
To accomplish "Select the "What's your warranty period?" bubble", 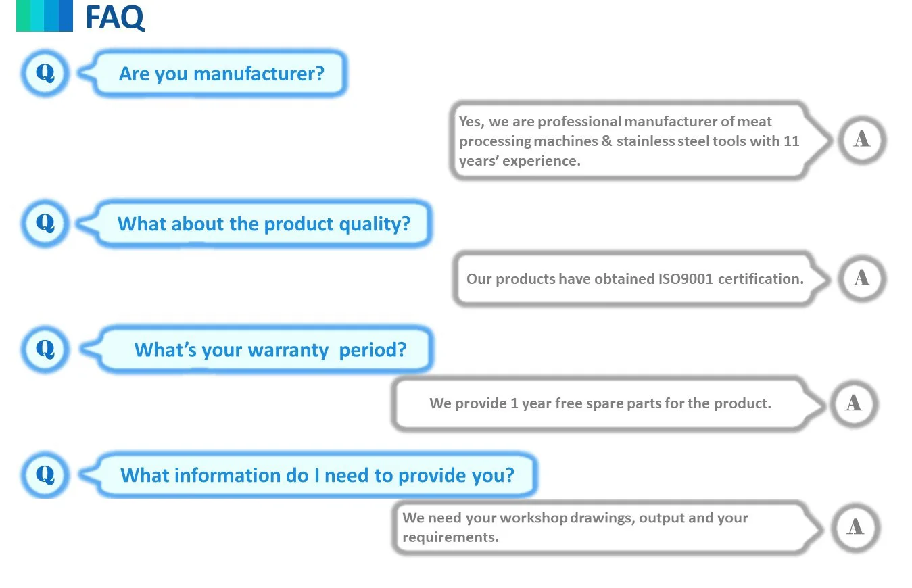I will (270, 349).
